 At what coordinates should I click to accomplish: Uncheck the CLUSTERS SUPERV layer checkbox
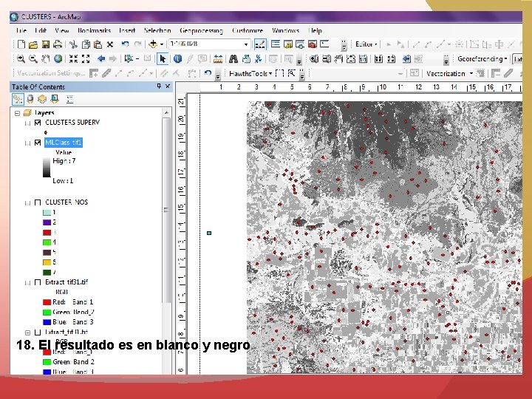[x=38, y=123]
